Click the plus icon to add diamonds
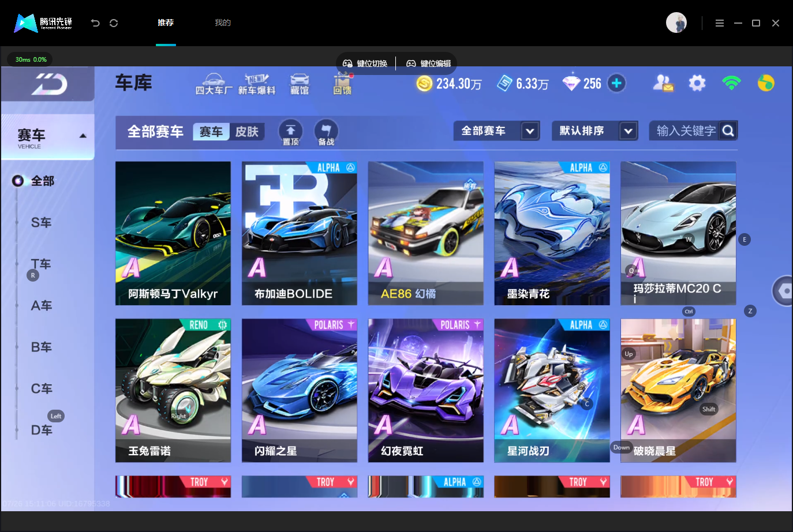 point(616,83)
